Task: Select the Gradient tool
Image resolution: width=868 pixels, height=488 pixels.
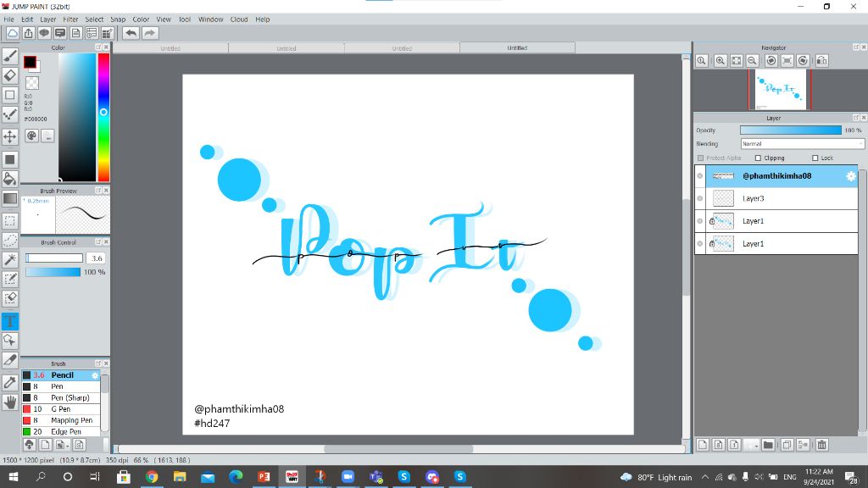Action: click(x=10, y=198)
